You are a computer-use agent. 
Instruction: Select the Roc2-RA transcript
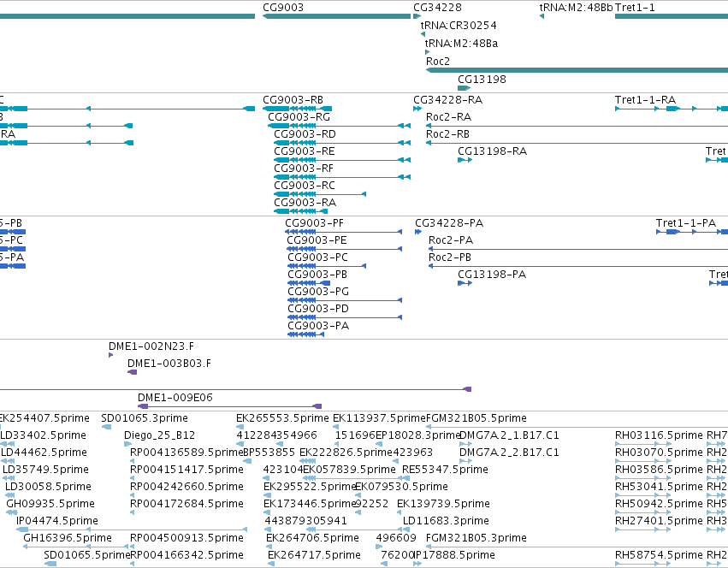(577, 126)
